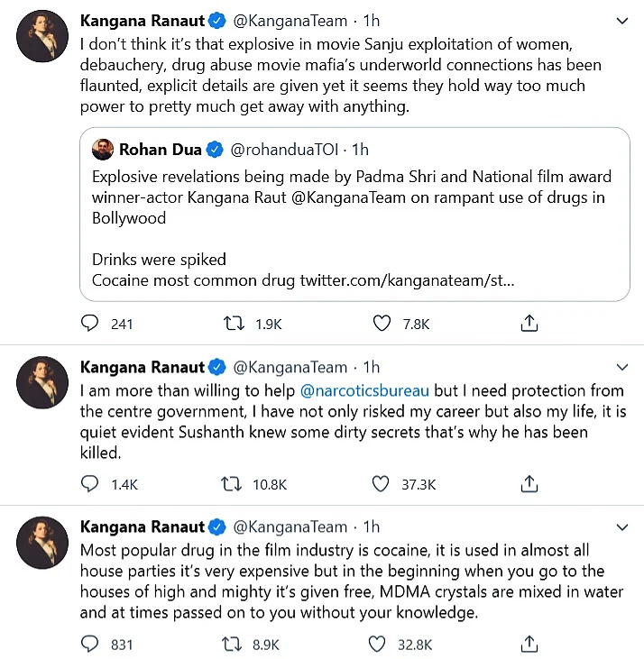Retweet the tweet with 8.9K retweets
Image resolution: width=644 pixels, height=659 pixels.
tap(234, 644)
